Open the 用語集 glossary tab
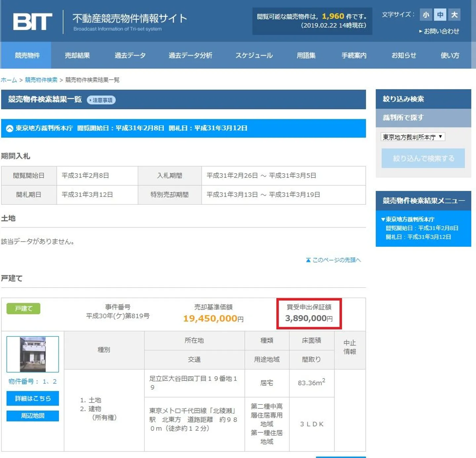 point(306,55)
